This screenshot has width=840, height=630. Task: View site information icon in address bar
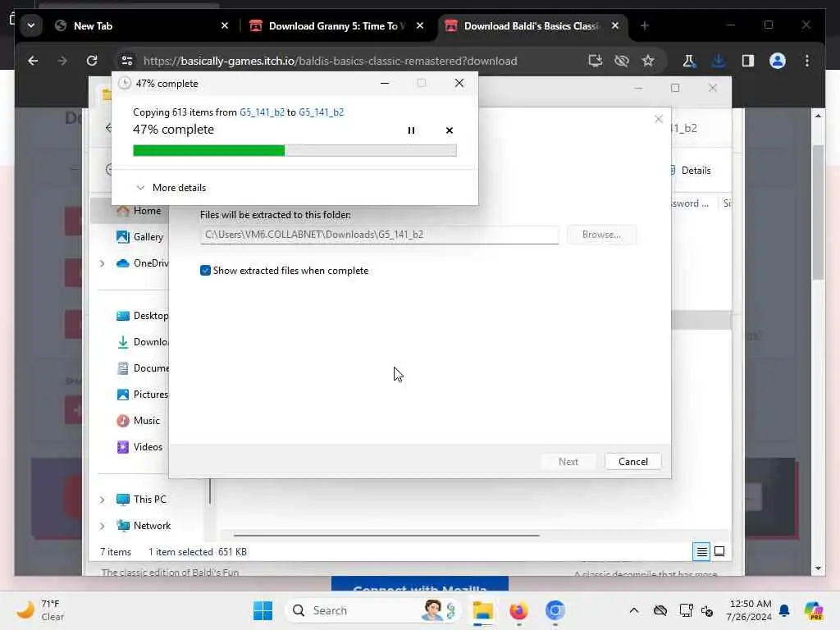tap(127, 61)
